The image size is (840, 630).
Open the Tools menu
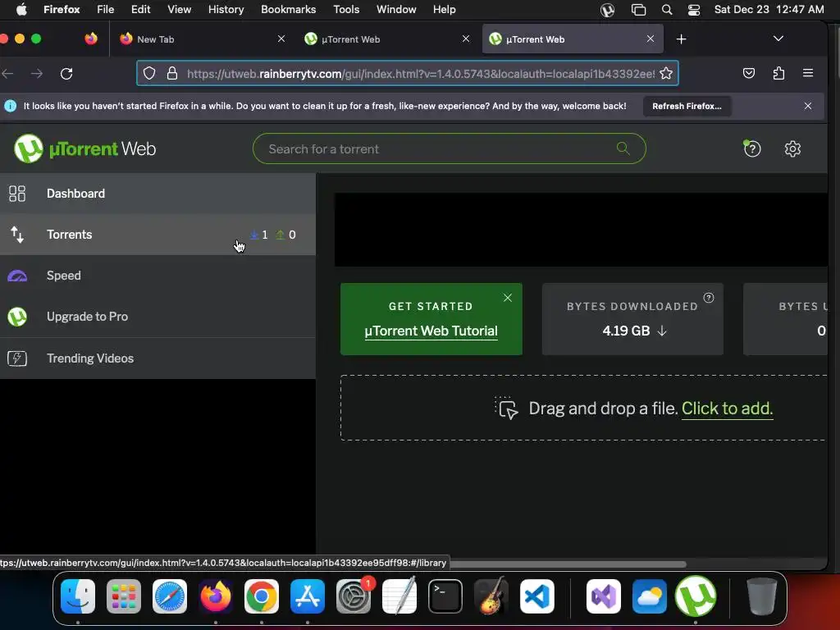346,9
